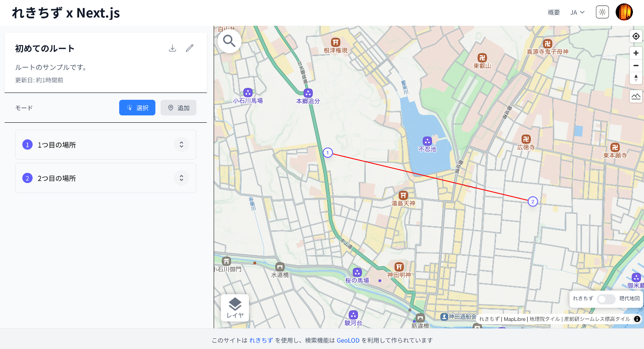Image resolution: width=644 pixels, height=349 pixels.
Task: Select the 湯島天神 shrine icon
Action: pyautogui.click(x=403, y=195)
